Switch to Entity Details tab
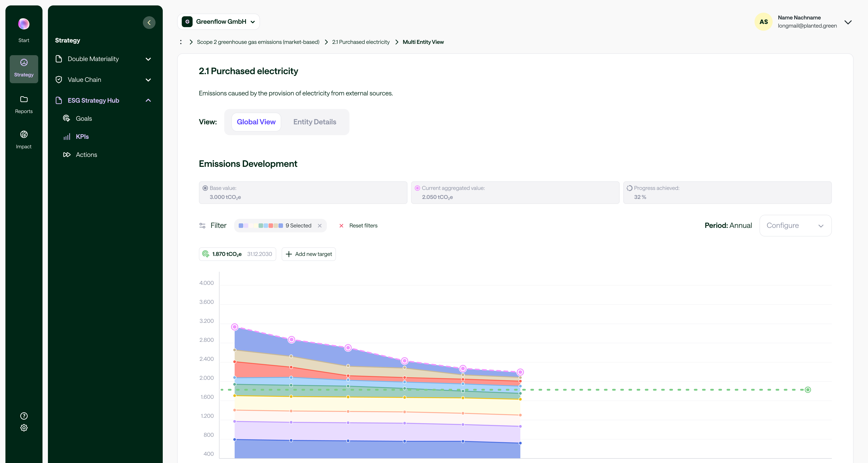 click(314, 122)
